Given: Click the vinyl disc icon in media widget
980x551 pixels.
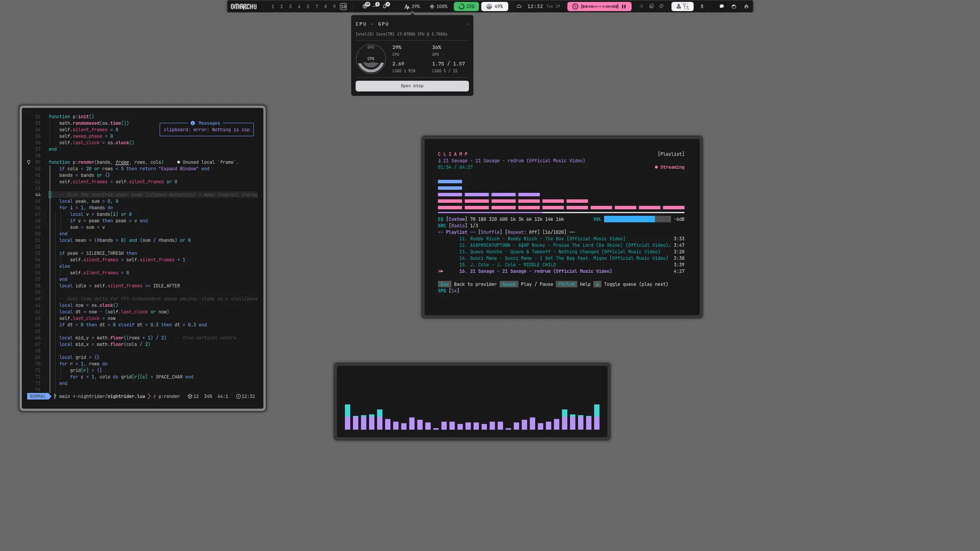Looking at the screenshot, I should (x=575, y=7).
